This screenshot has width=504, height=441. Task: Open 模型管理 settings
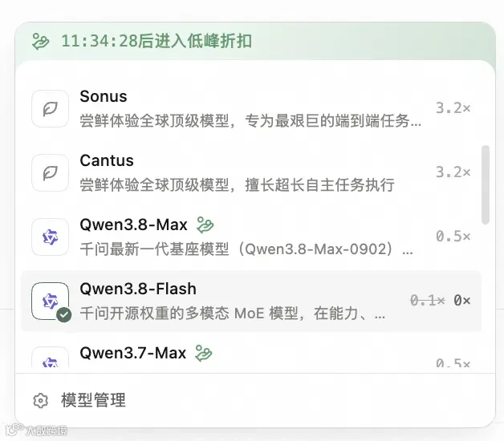pyautogui.click(x=94, y=400)
